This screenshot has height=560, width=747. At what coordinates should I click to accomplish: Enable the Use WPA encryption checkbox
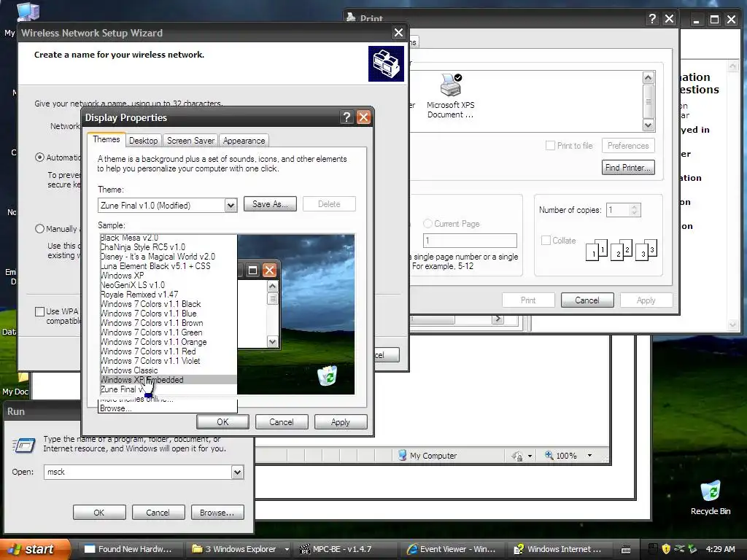click(40, 311)
